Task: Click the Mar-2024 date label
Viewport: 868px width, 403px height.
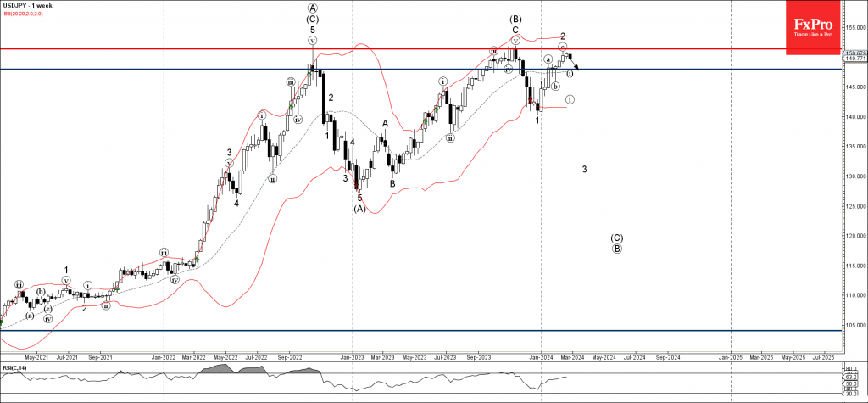Action: click(x=572, y=357)
